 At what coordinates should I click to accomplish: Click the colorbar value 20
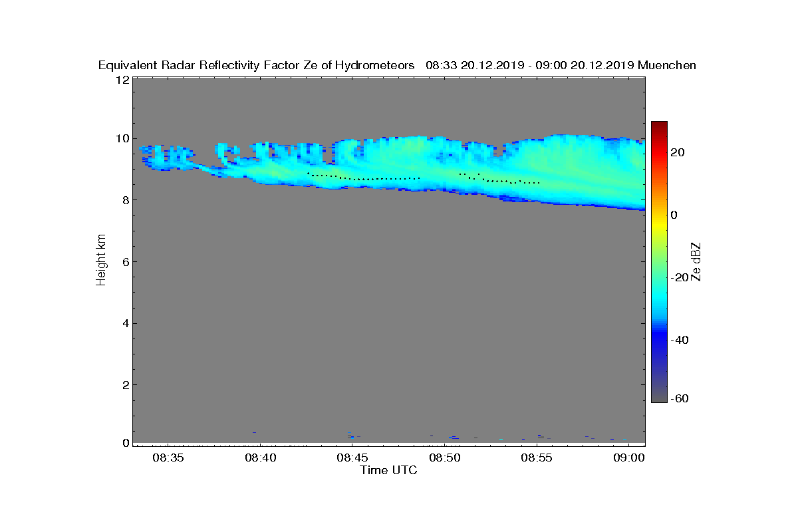(x=678, y=152)
